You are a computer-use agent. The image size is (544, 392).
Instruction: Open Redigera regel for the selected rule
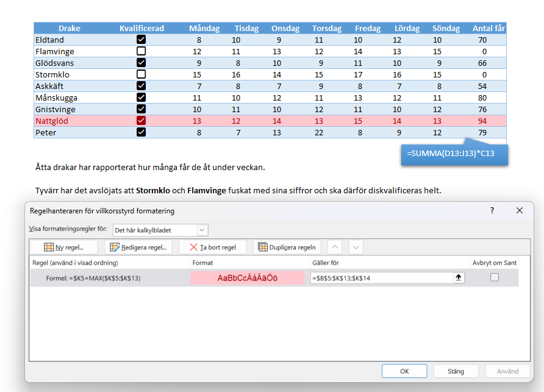point(138,248)
